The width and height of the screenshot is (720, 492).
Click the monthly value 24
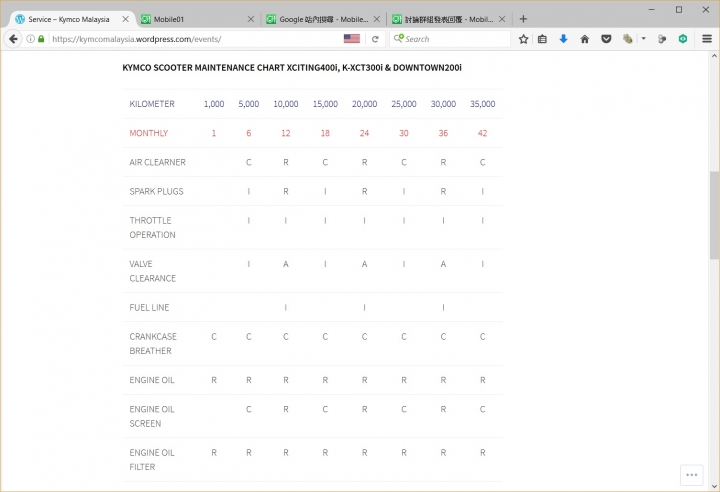pyautogui.click(x=365, y=133)
